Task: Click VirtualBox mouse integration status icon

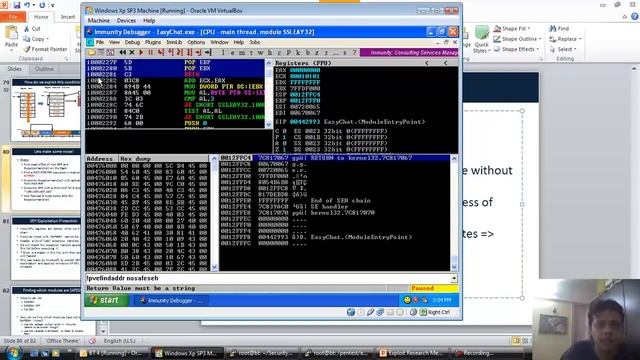Action: coord(413,312)
